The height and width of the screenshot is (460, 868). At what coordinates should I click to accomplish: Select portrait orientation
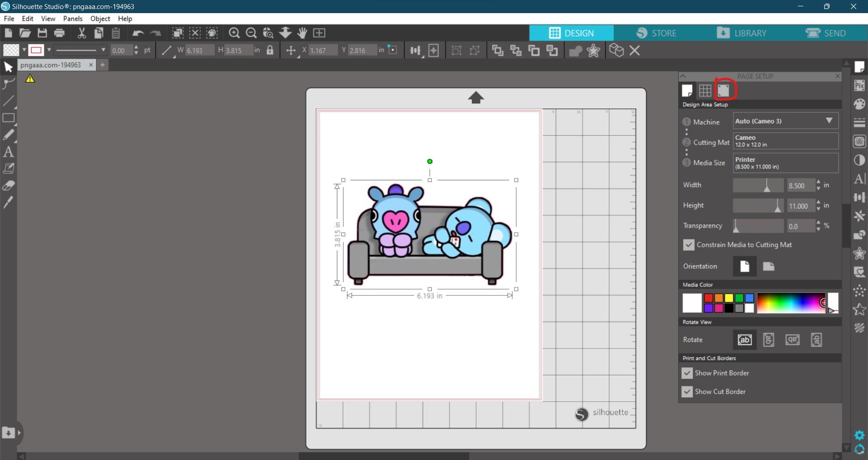(745, 266)
